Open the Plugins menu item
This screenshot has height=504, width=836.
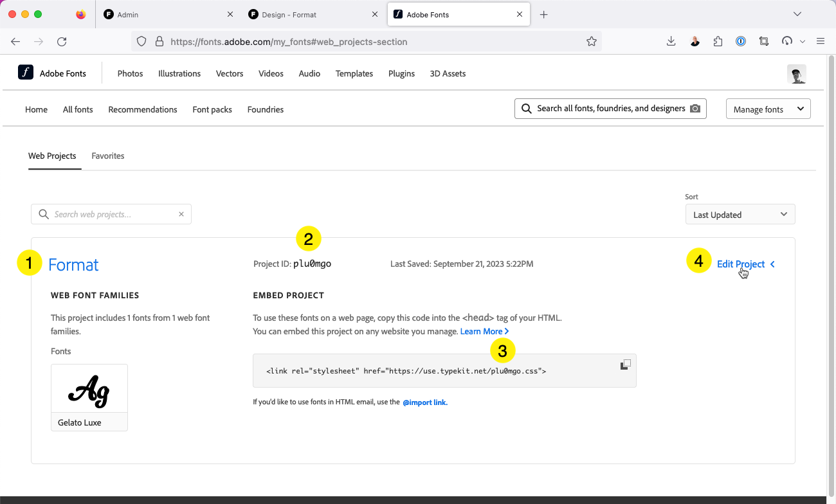401,73
